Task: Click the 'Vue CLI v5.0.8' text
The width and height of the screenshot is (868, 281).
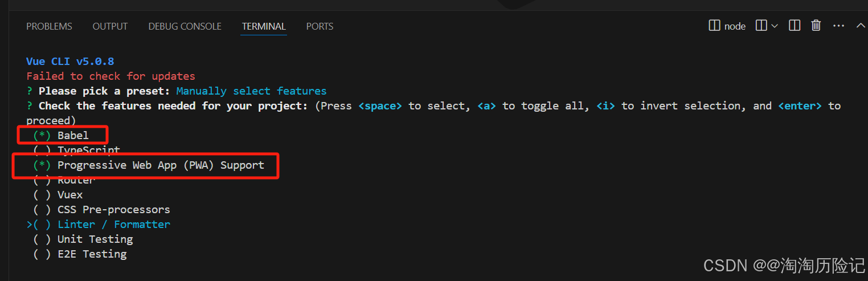Action: pos(71,62)
